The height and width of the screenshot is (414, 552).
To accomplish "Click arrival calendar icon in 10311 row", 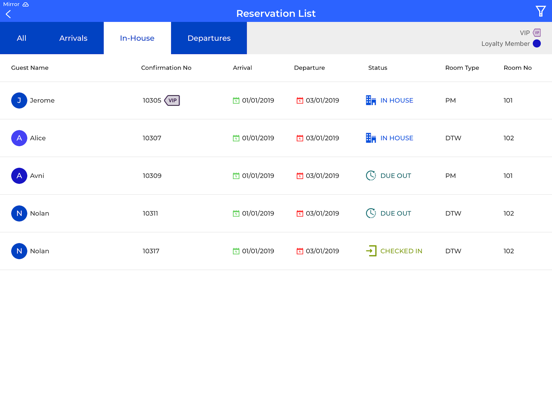I will tap(236, 214).
